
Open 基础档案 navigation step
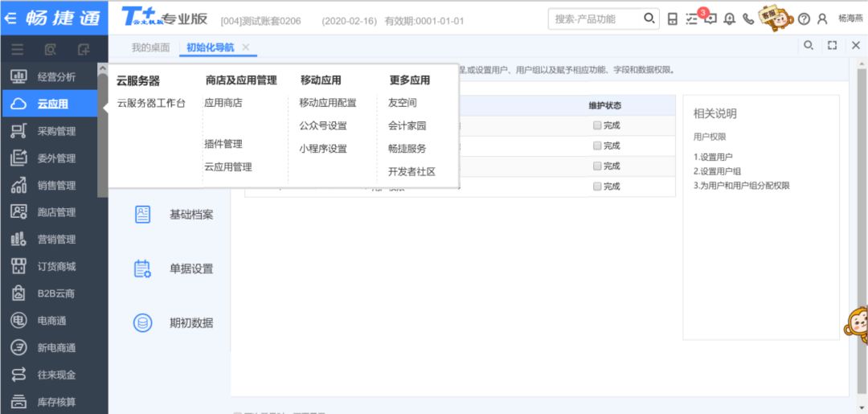(x=190, y=215)
